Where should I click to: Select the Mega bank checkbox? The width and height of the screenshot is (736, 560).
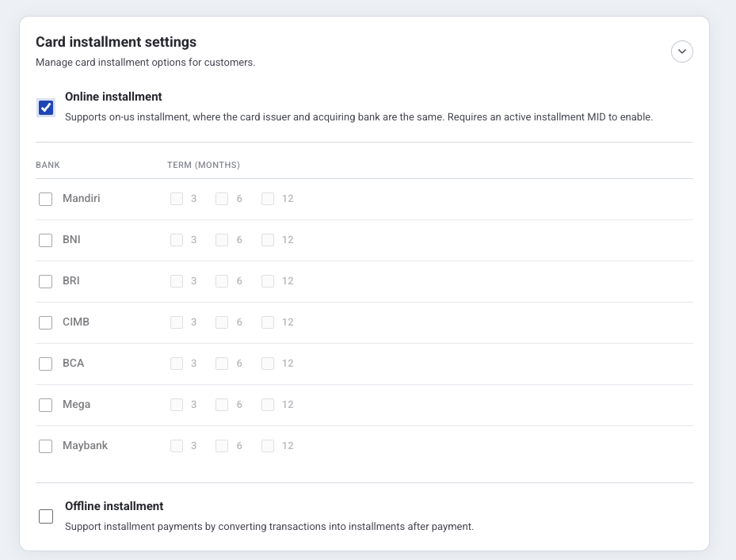[x=45, y=405]
